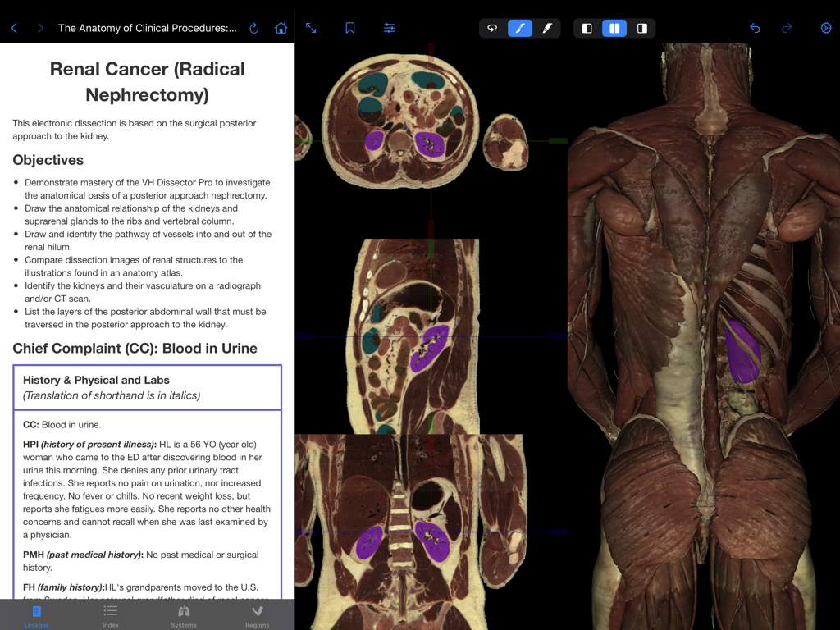Switch to the Systems tab
The image size is (840, 630).
pyautogui.click(x=184, y=617)
